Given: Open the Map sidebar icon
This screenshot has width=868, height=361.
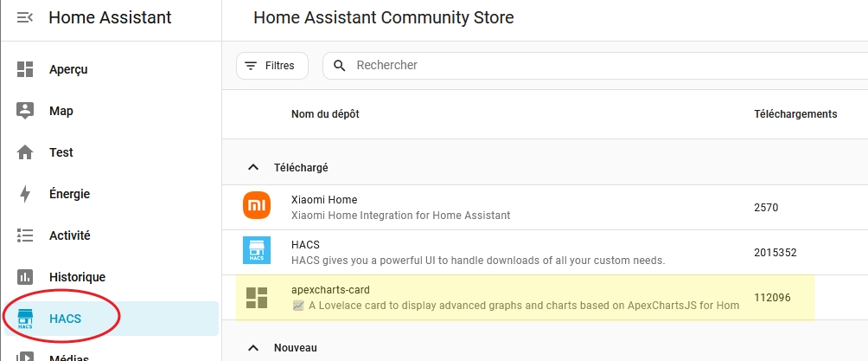Looking at the screenshot, I should click(x=25, y=111).
